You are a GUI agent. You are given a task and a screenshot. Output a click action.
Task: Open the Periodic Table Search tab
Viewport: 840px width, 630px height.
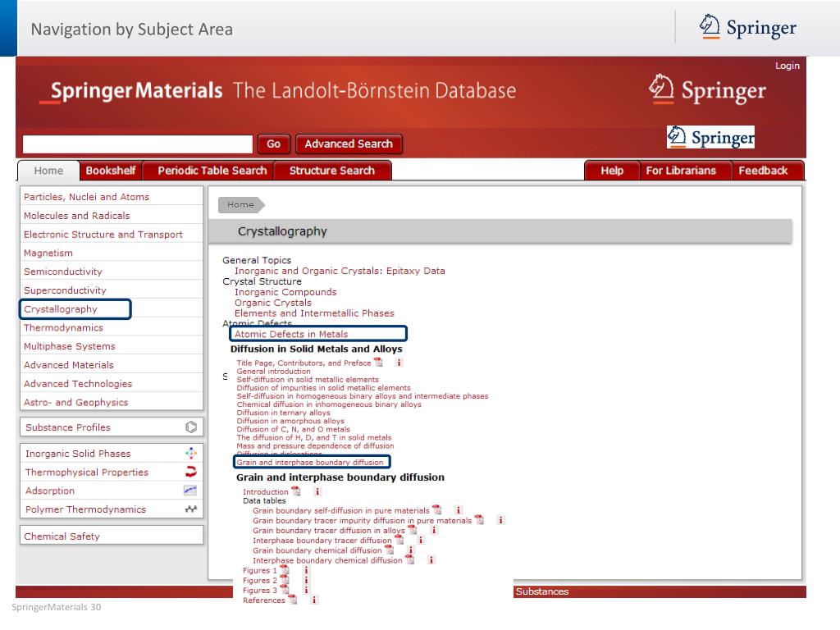point(212,171)
